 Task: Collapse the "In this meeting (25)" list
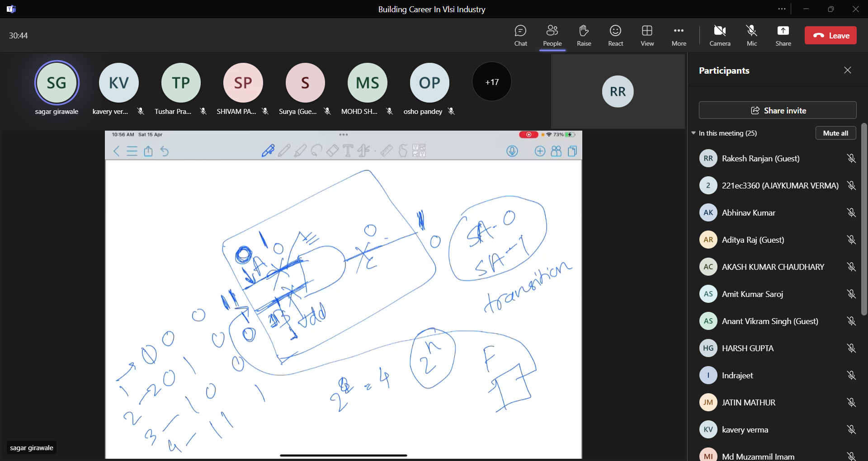tap(693, 133)
